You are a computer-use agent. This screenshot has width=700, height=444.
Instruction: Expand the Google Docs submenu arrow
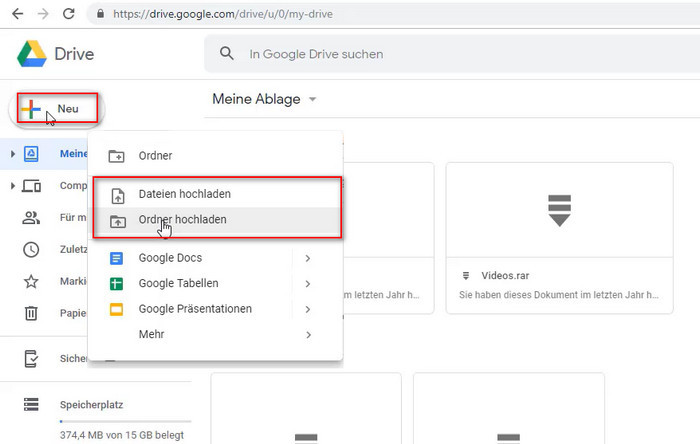pos(308,258)
